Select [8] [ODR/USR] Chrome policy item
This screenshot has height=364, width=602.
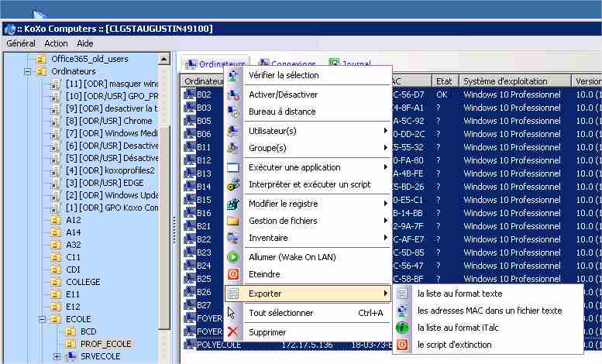click(108, 121)
